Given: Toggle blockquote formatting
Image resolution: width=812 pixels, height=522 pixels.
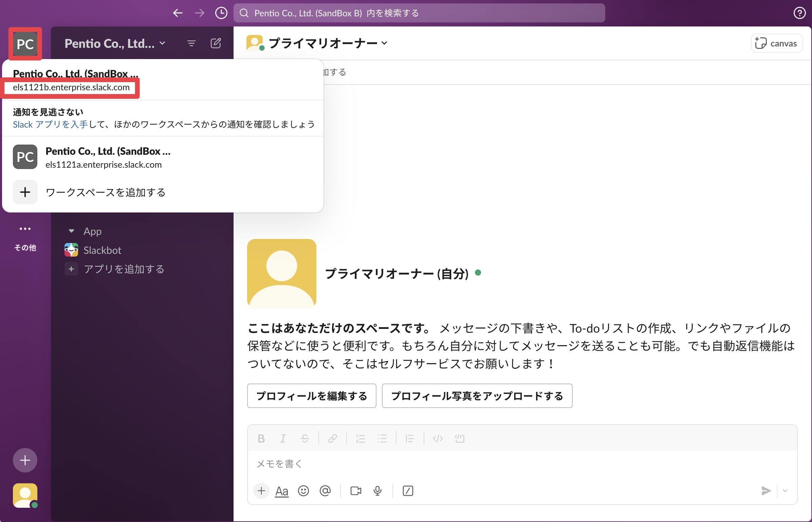Looking at the screenshot, I should tap(410, 438).
